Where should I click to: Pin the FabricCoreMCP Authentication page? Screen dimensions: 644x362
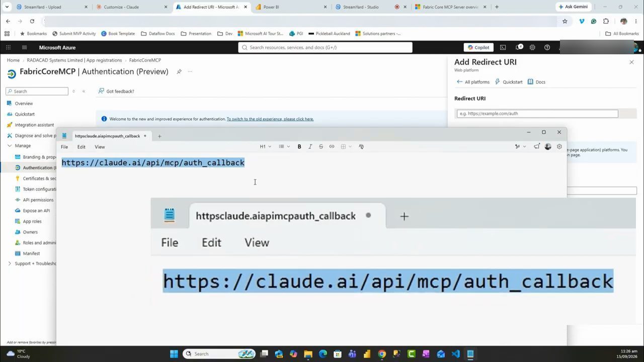(179, 71)
